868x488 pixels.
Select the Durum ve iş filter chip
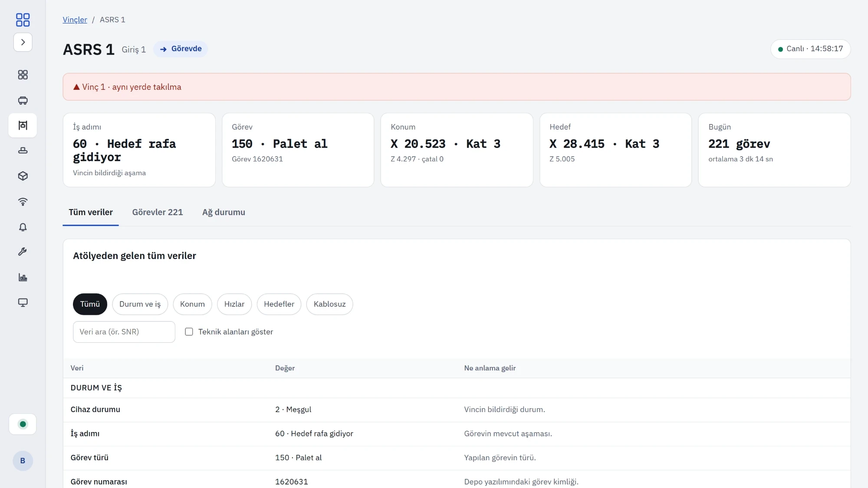(x=140, y=304)
